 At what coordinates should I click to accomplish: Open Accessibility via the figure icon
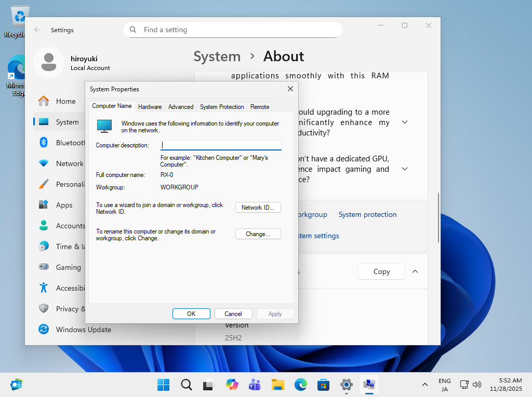pos(44,288)
